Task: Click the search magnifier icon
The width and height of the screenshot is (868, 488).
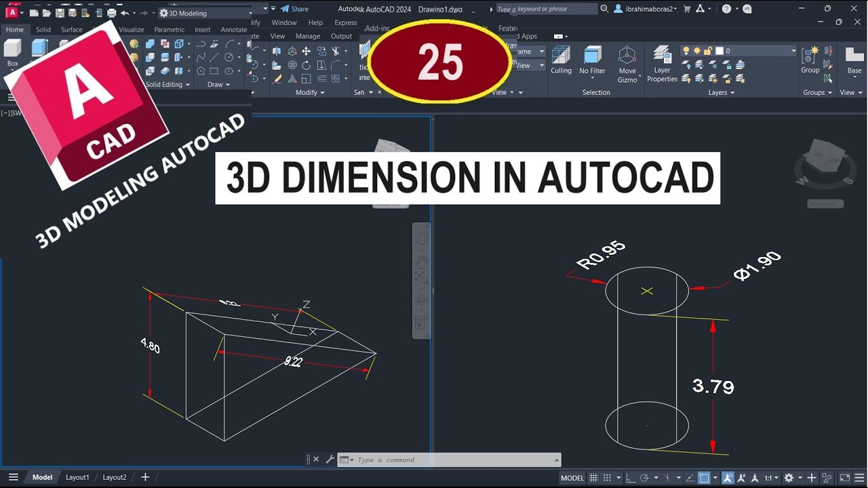Action: click(x=604, y=9)
